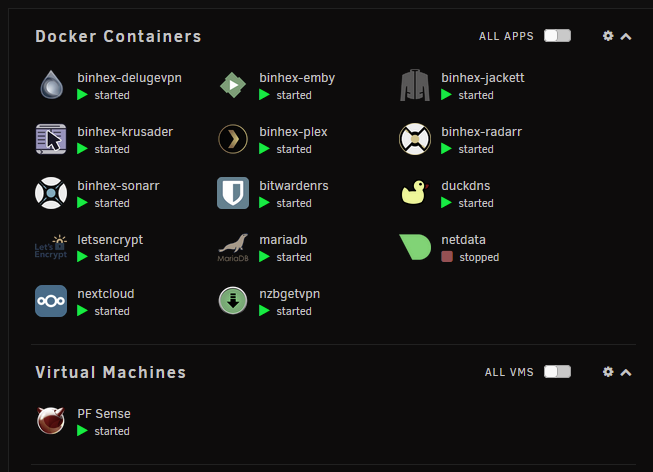This screenshot has width=653, height=472.
Task: Click the binhex-jackett name text
Action: coord(483,78)
